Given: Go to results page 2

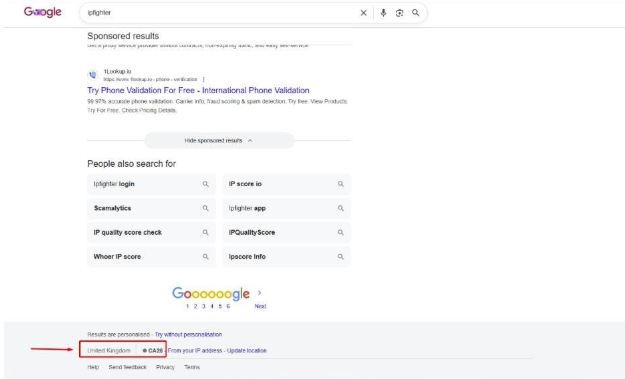Looking at the screenshot, I should point(195,306).
